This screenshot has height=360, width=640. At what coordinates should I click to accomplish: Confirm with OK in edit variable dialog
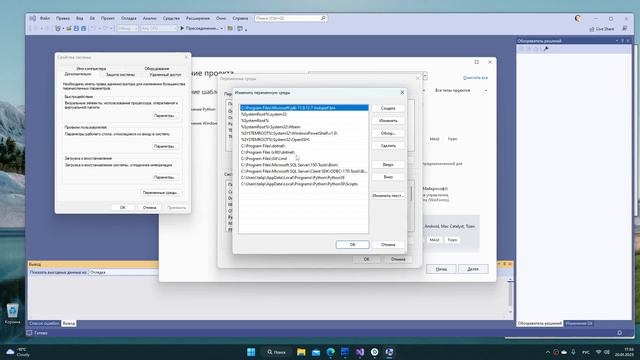tap(353, 244)
